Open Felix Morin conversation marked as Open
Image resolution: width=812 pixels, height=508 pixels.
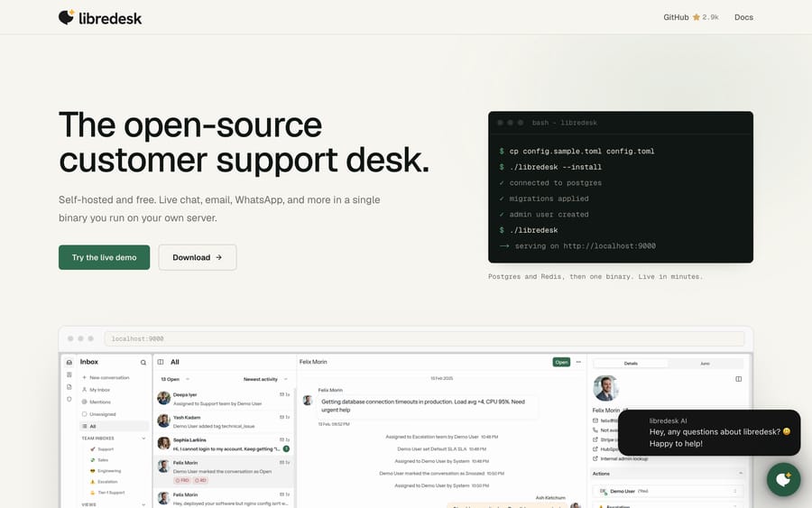224,471
